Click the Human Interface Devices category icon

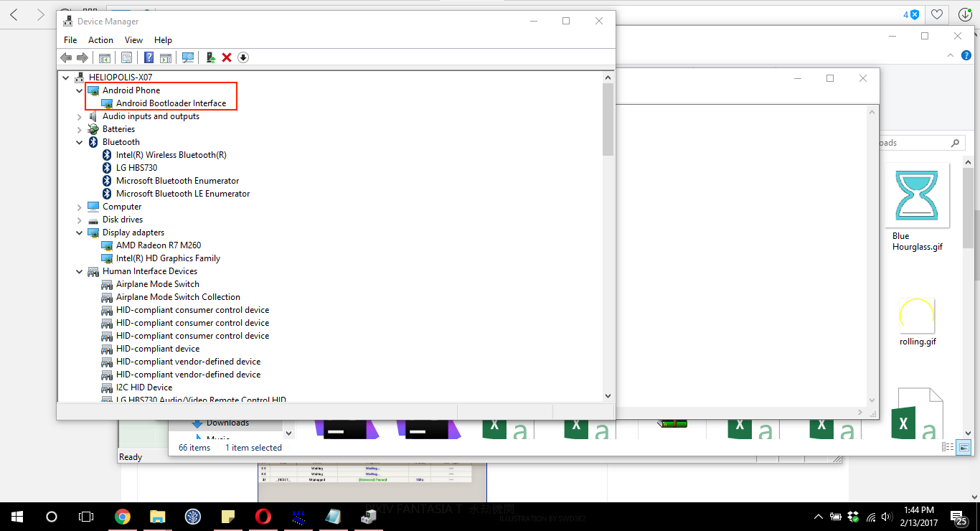click(93, 271)
